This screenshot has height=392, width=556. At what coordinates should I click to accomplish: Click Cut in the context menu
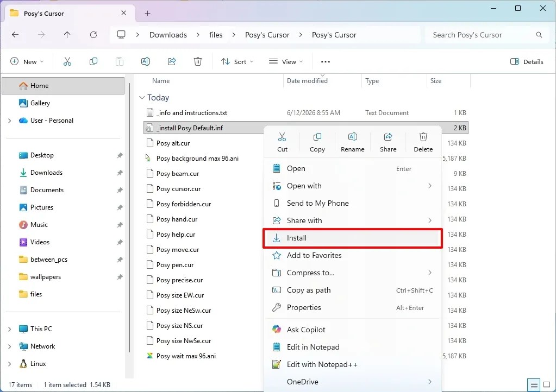[282, 142]
